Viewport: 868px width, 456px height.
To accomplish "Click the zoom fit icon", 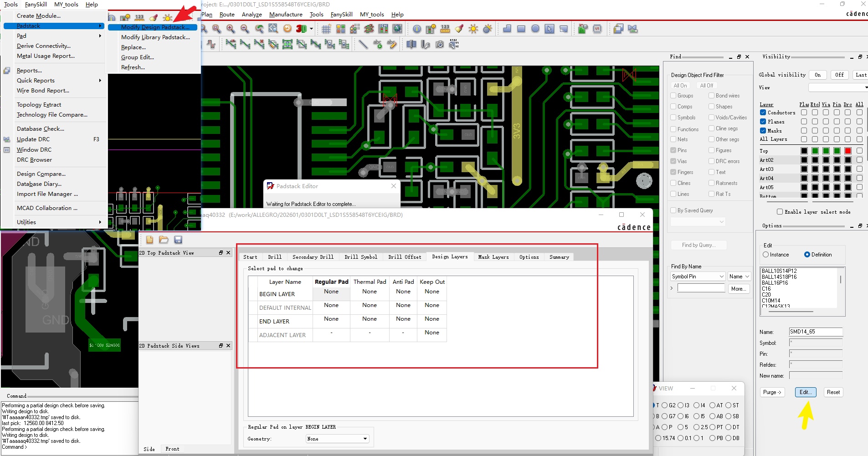I will point(273,29).
